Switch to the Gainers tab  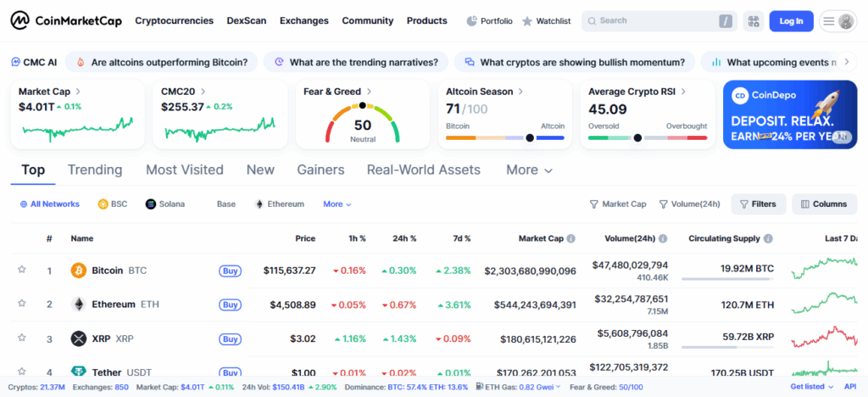320,170
